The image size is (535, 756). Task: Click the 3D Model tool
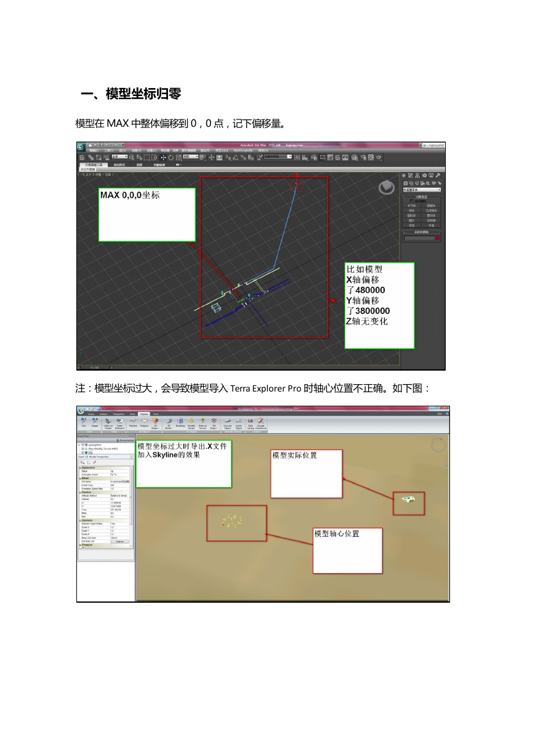point(168,424)
